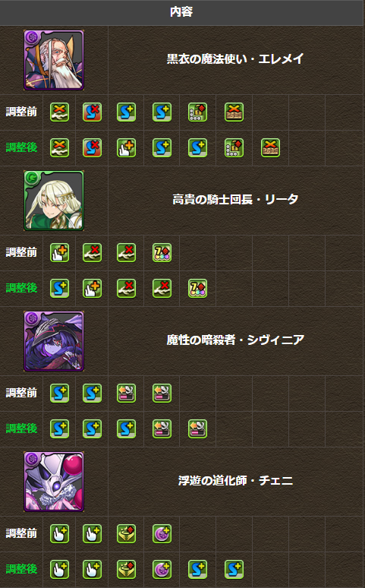Image resolution: width=365 pixels, height=588 pixels.
Task: Click the 黒衣の魔法使い・エレメイ name
Action: 235,58
